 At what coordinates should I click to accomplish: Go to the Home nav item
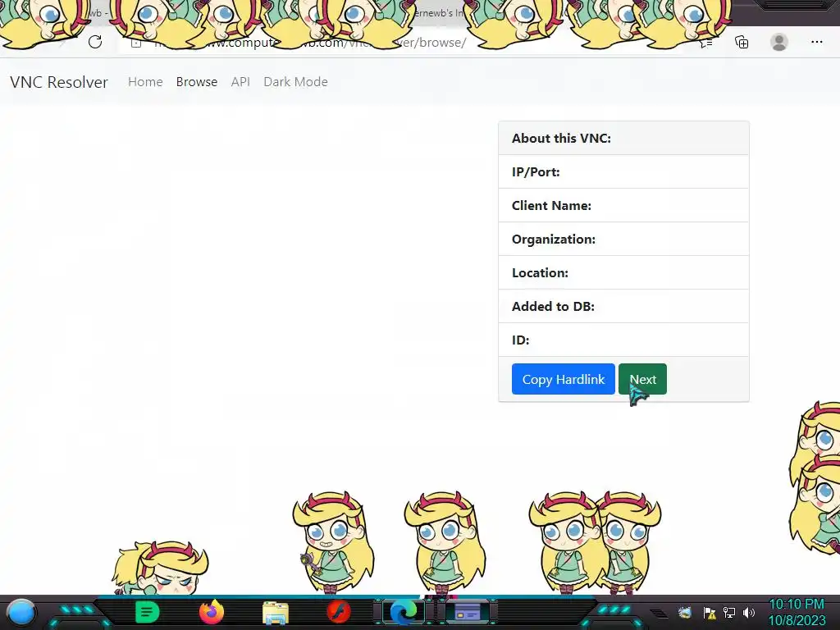click(145, 82)
